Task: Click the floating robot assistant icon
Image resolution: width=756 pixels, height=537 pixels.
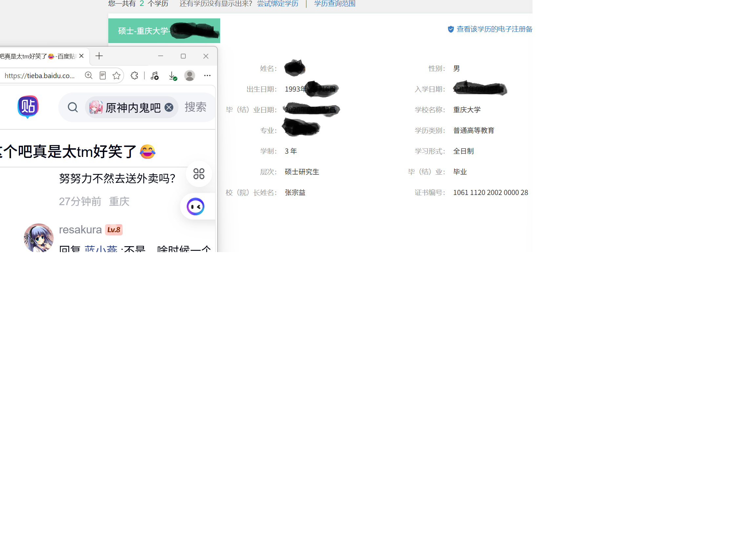Action: point(196,207)
